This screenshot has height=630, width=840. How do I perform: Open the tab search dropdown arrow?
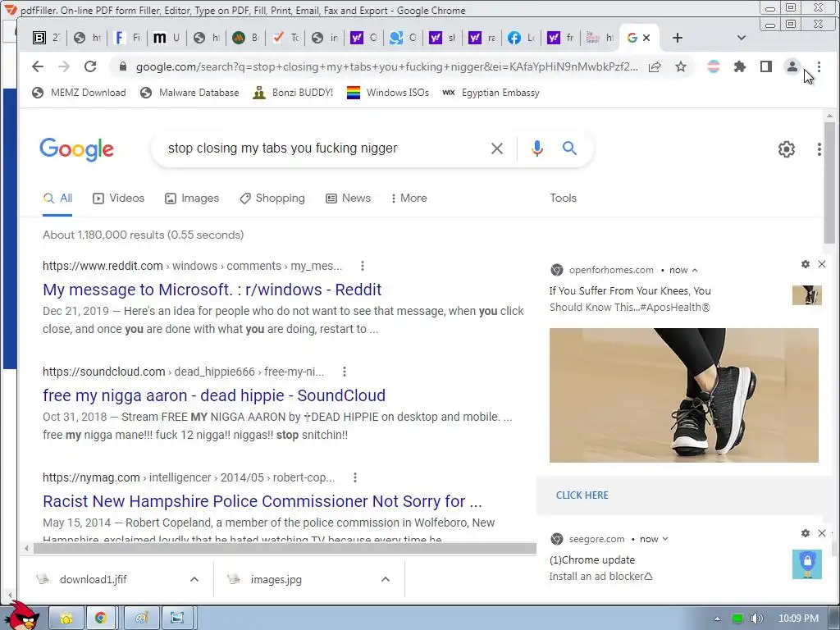click(742, 38)
